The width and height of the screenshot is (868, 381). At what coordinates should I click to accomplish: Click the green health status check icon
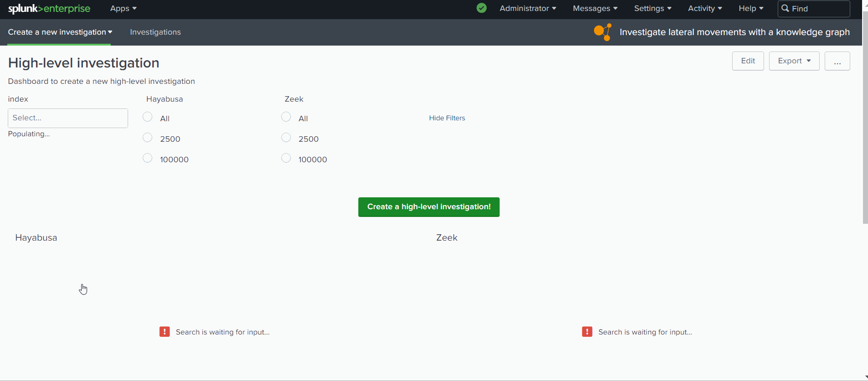[x=481, y=8]
